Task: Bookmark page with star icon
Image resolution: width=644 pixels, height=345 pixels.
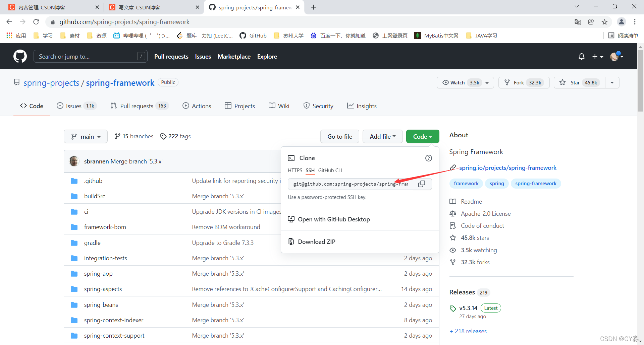Action: 604,22
